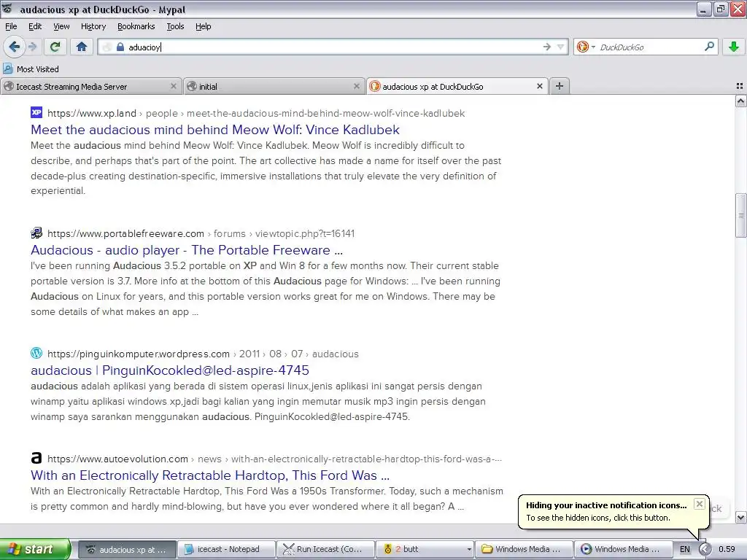Viewport: 747px width, 560px height.
Task: Click the autoevolution.com result URL
Action: coord(274,459)
